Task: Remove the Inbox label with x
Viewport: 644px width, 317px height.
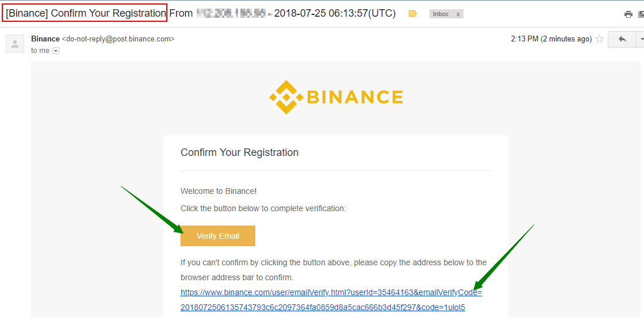Action: click(458, 14)
